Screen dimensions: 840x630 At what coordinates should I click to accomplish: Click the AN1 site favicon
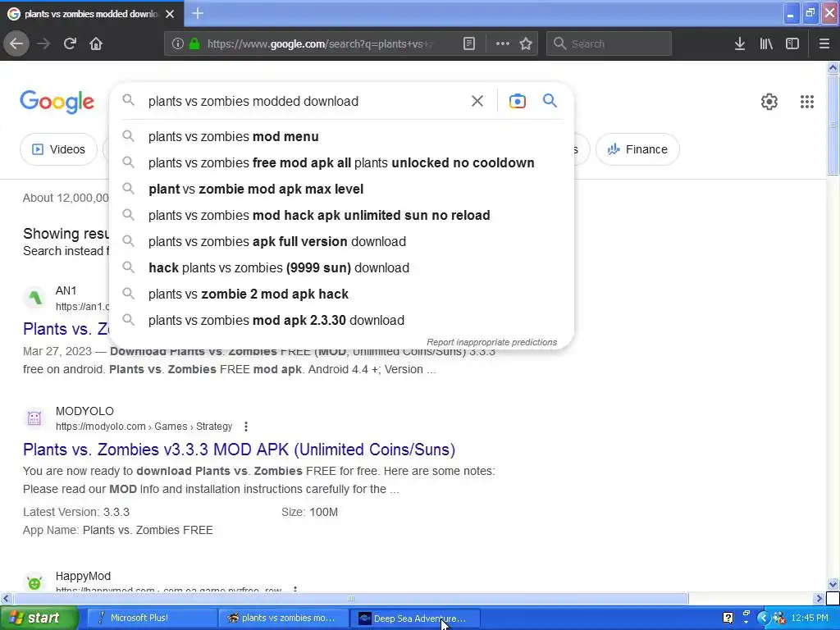point(34,297)
